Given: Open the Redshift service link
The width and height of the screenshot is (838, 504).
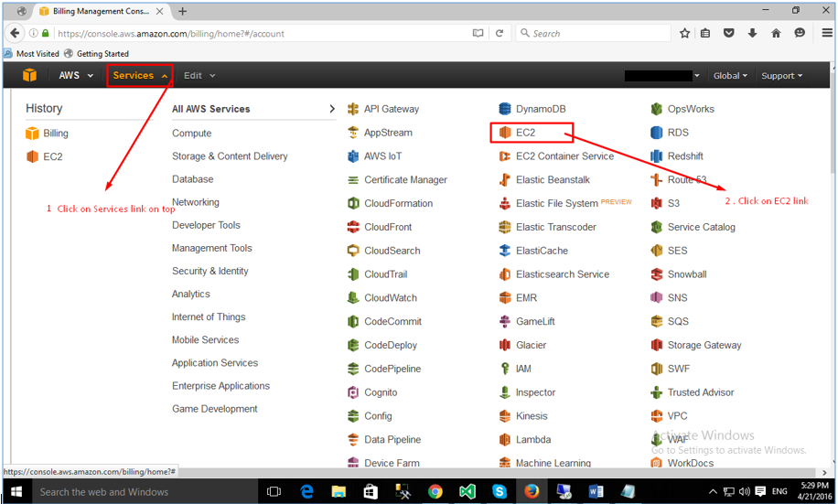Looking at the screenshot, I should click(x=685, y=156).
